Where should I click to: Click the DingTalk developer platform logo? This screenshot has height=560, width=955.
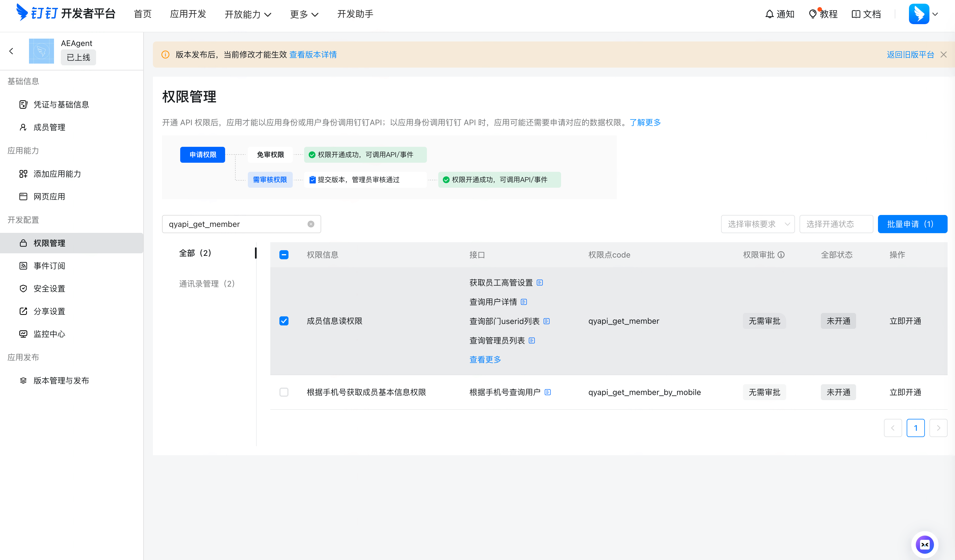[x=66, y=13]
